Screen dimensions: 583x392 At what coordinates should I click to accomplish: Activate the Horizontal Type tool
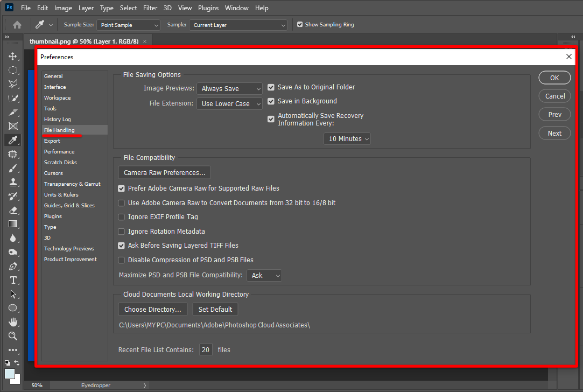pos(13,280)
